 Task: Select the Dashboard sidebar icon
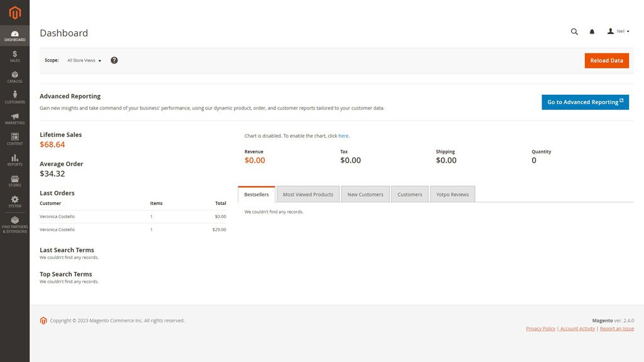click(x=14, y=35)
